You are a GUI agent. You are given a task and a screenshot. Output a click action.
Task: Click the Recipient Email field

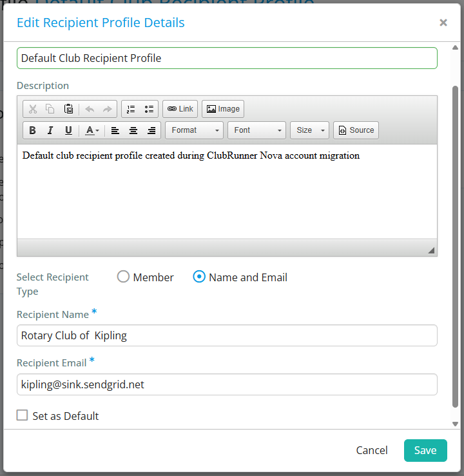[x=227, y=384]
